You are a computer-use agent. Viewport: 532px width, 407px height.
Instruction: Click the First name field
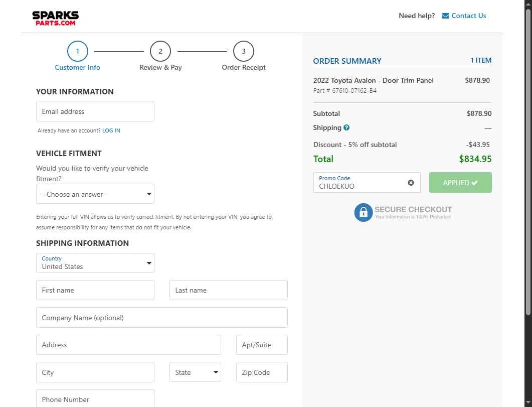pos(95,290)
